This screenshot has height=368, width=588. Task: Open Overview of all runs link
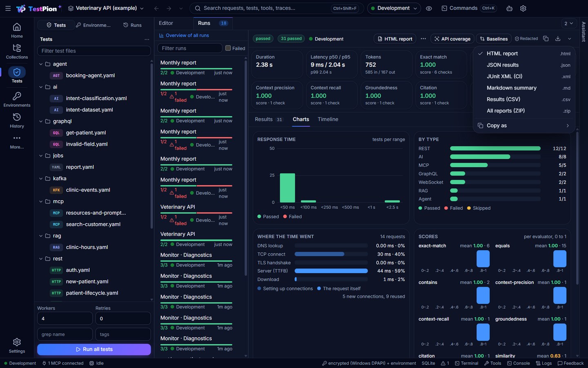[x=184, y=36]
